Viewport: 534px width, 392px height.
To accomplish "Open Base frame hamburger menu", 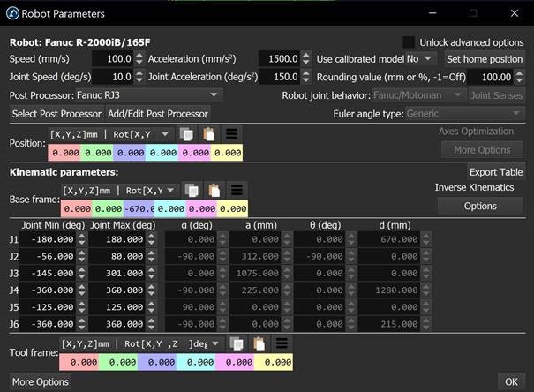I will point(237,190).
